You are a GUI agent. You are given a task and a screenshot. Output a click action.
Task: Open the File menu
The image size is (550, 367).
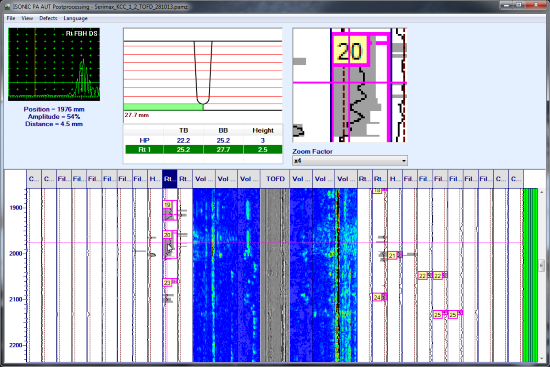point(11,18)
